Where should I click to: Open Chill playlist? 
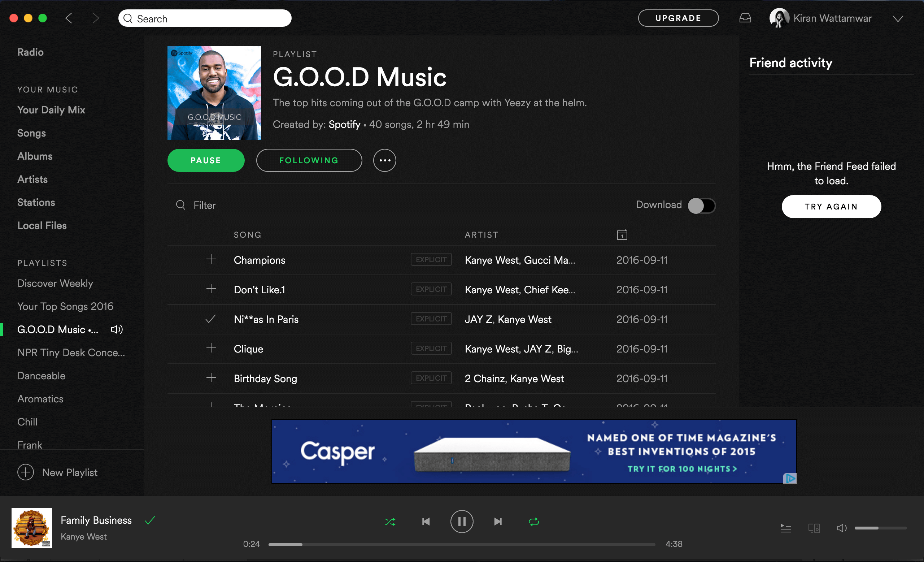(x=27, y=422)
